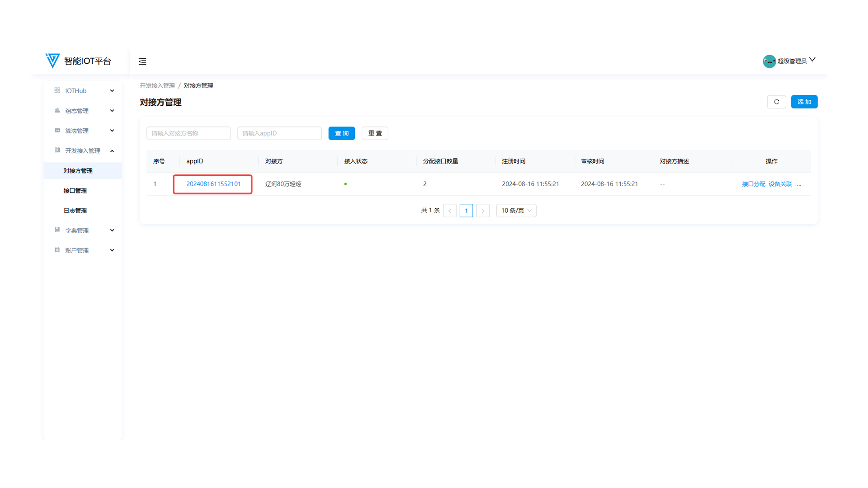Collapse the 开发接入管理 menu
This screenshot has width=868, height=488.
(x=83, y=150)
